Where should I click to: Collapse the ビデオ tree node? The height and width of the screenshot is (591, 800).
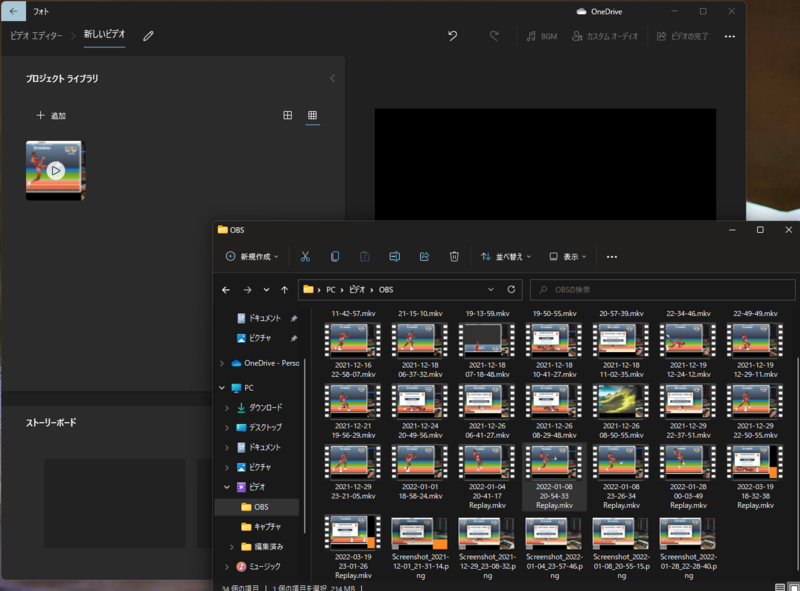(x=227, y=487)
